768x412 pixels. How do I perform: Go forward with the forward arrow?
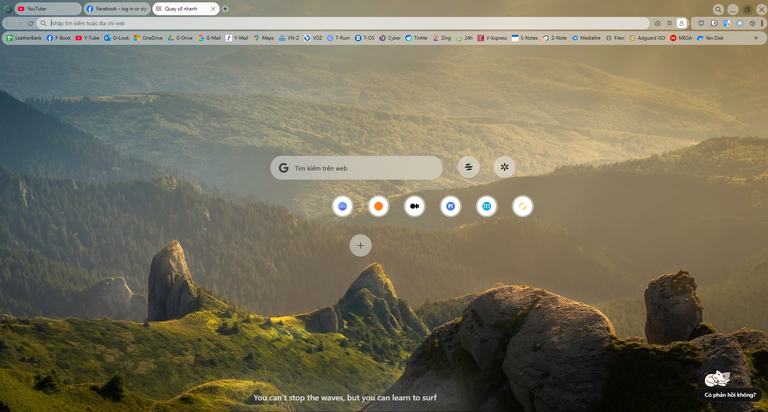[x=20, y=23]
